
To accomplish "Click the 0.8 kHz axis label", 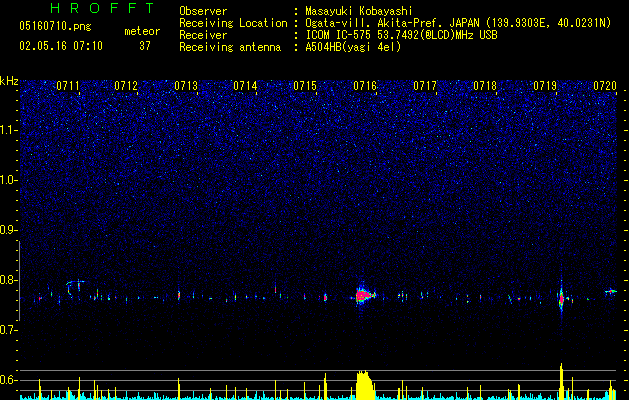I will (x=9, y=280).
